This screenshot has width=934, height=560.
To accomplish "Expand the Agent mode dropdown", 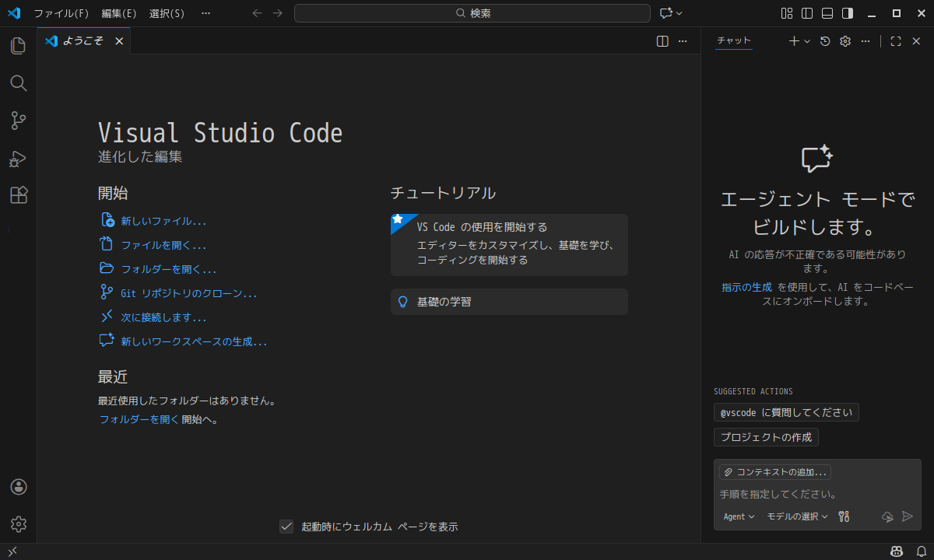I will (x=739, y=516).
